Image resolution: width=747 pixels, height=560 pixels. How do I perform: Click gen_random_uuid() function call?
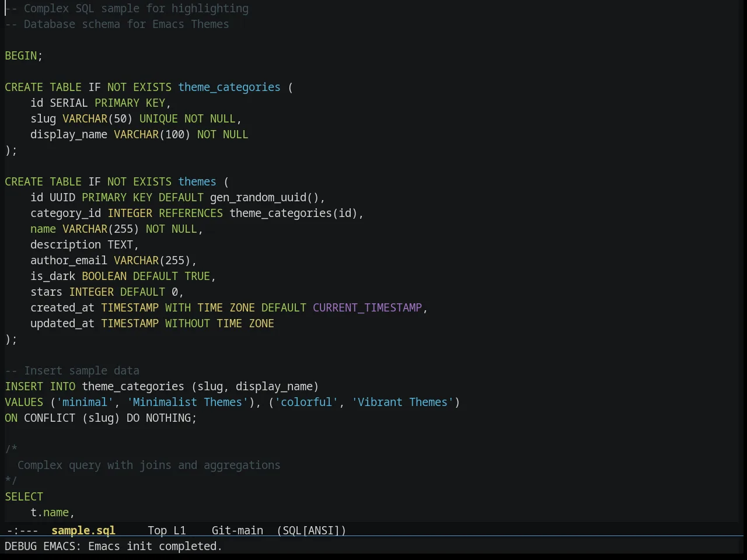tap(264, 197)
